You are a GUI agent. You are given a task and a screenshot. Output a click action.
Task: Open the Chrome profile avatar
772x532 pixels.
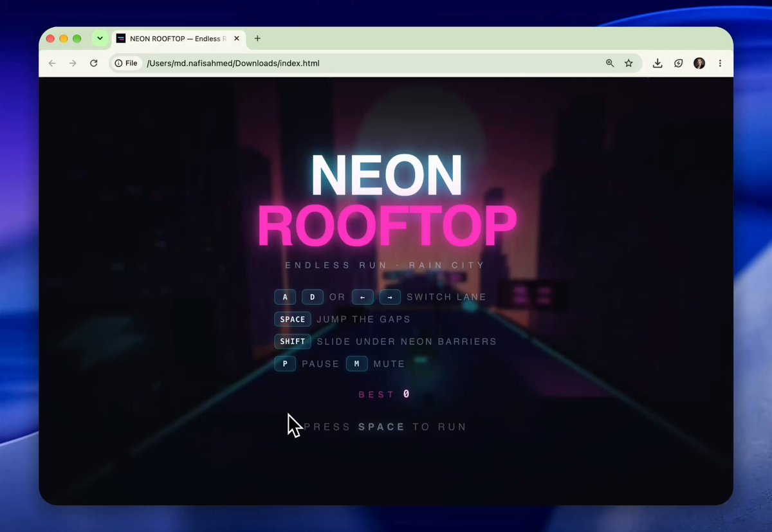(x=699, y=63)
